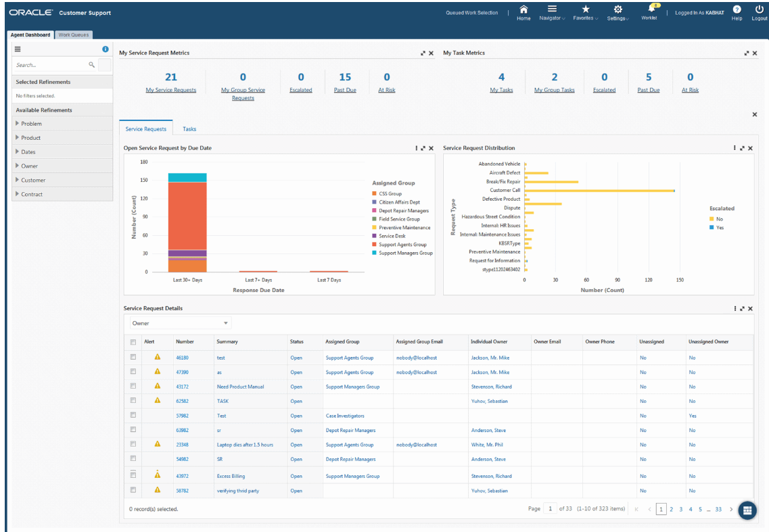The image size is (769, 532).
Task: Maximize the Service Request Distribution chart
Action: click(x=742, y=147)
